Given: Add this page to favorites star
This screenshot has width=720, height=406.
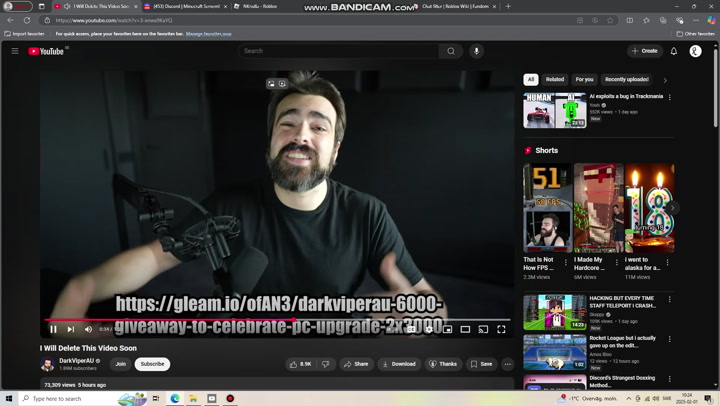Looking at the screenshot, I should [610, 20].
